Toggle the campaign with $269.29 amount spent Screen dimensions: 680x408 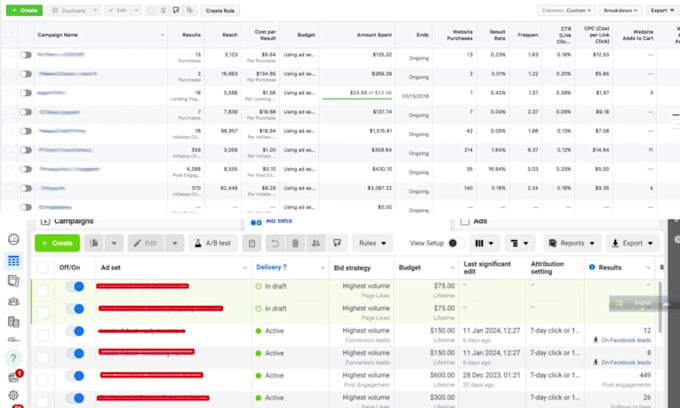[26, 74]
